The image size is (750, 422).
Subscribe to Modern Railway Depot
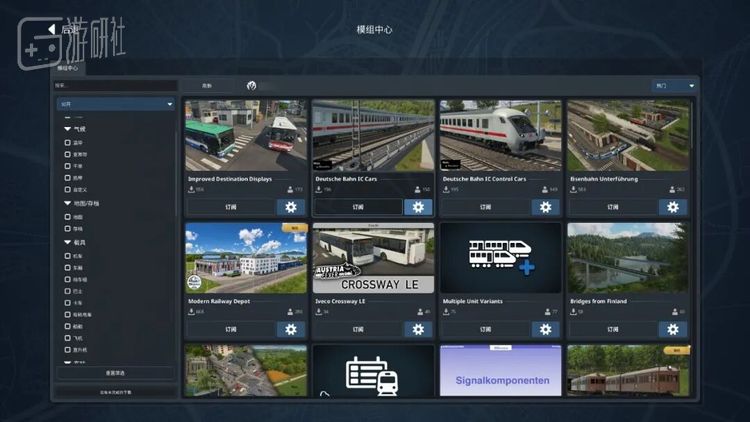231,329
